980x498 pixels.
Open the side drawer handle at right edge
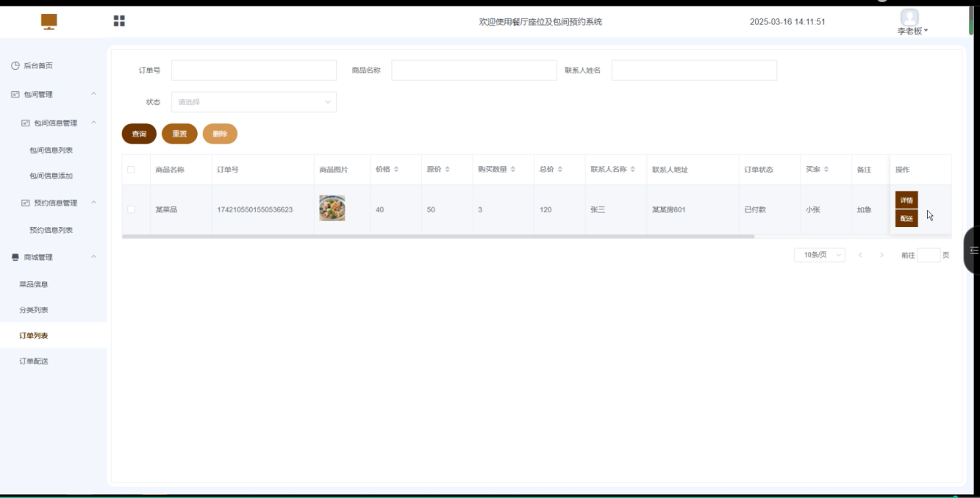click(x=972, y=250)
